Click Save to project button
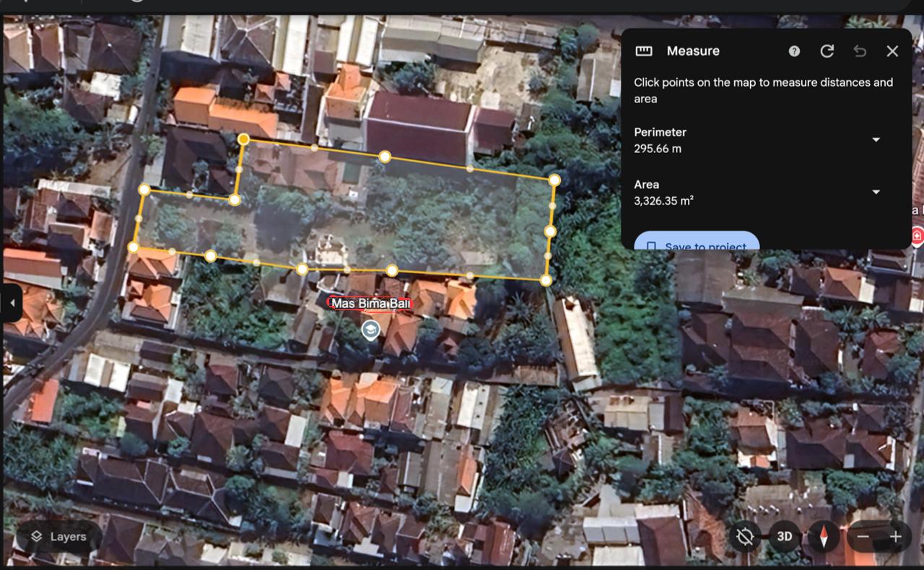 coord(697,243)
